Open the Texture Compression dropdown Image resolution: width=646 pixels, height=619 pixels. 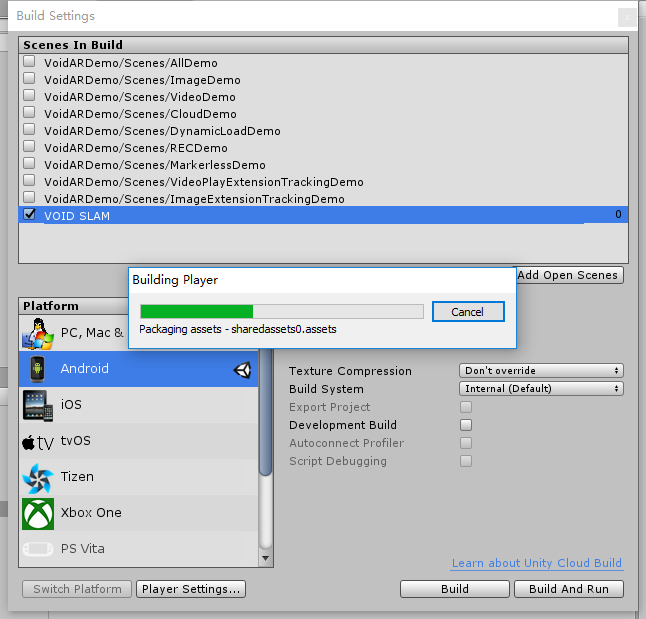[x=541, y=370]
